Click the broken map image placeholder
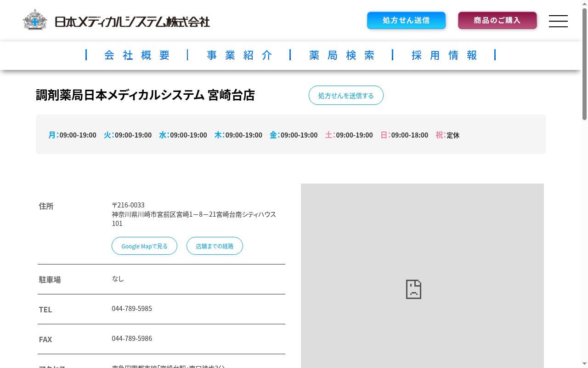 tap(422, 276)
